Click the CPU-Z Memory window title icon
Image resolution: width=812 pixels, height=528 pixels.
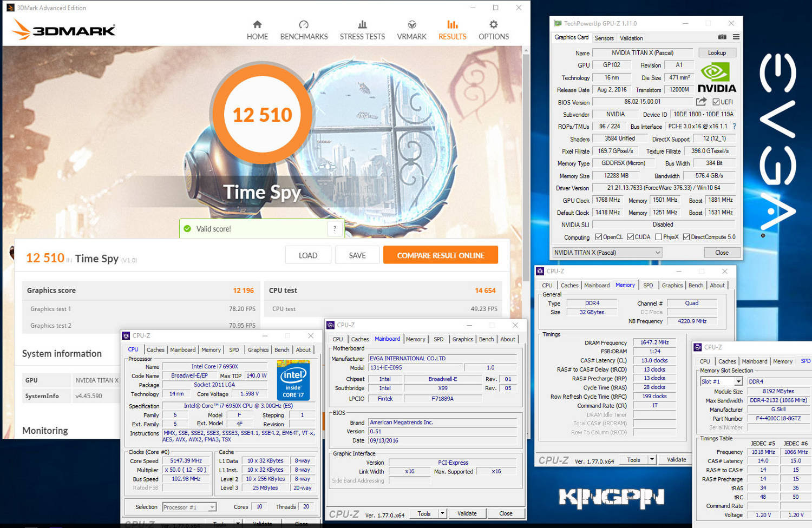[540, 271]
